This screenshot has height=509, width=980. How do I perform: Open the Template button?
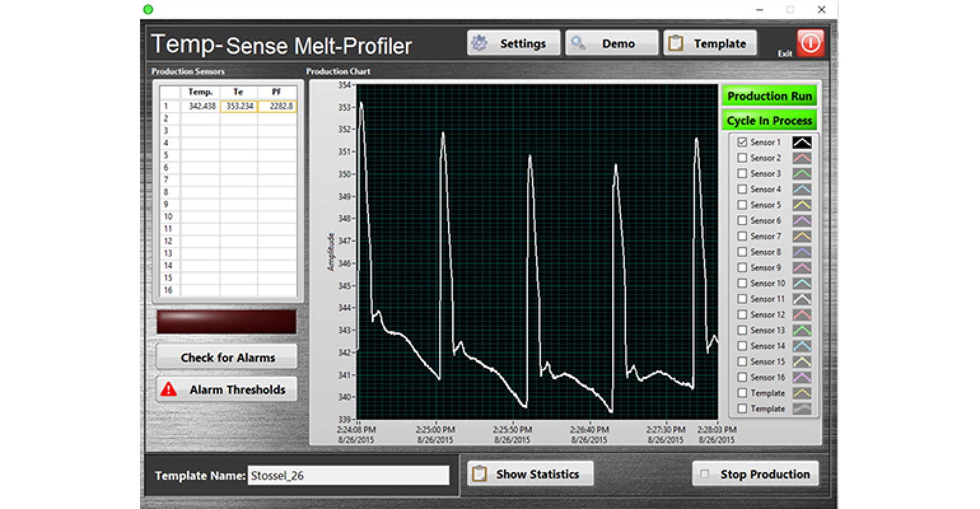[x=710, y=43]
